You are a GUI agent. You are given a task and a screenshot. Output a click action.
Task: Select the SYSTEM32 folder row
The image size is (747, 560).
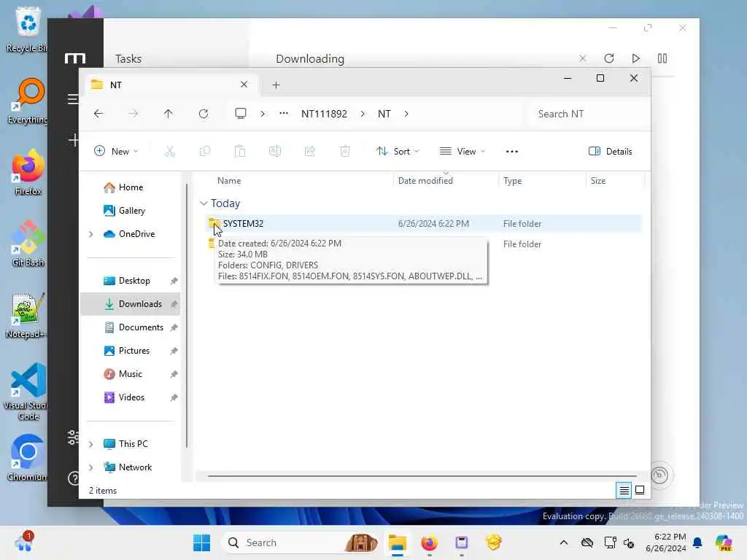point(424,223)
